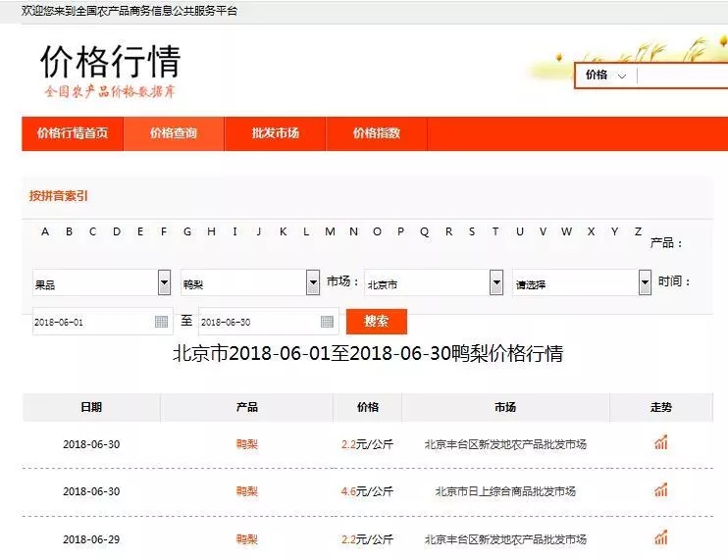Click trend chart icon for first 2018-06-30 row
The image size is (728, 560).
(x=660, y=443)
